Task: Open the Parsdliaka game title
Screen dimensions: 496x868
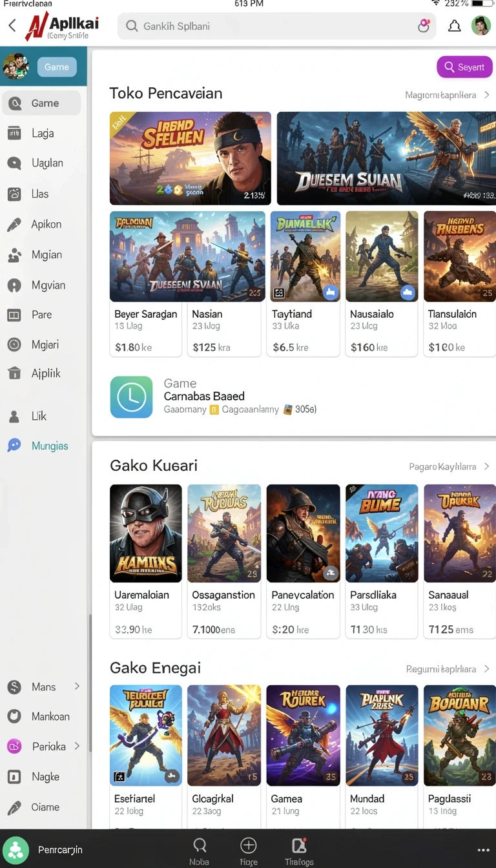Action: click(x=373, y=595)
